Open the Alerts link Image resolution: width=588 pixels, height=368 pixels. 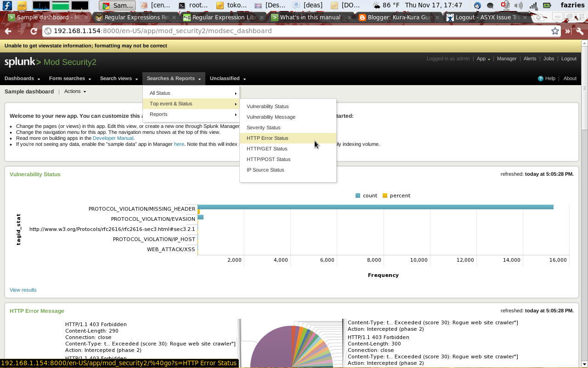pos(530,59)
